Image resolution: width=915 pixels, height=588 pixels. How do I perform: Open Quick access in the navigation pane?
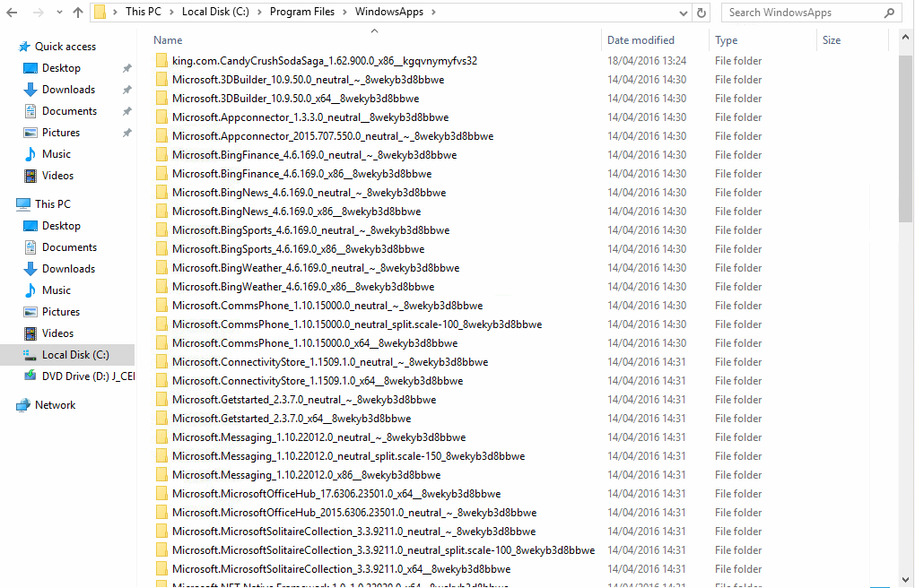pyautogui.click(x=65, y=47)
